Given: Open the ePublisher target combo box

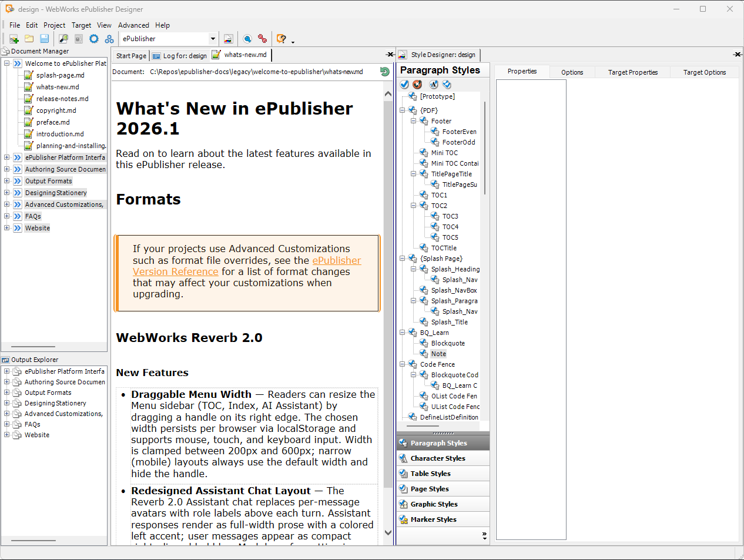Looking at the screenshot, I should [x=169, y=39].
